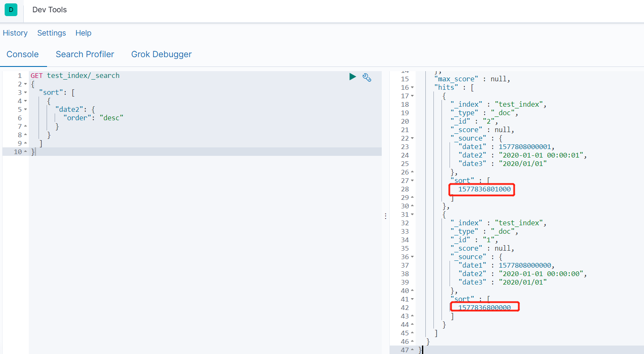Click the date2 value "2020-01-01 00:00:00"

tap(541, 274)
